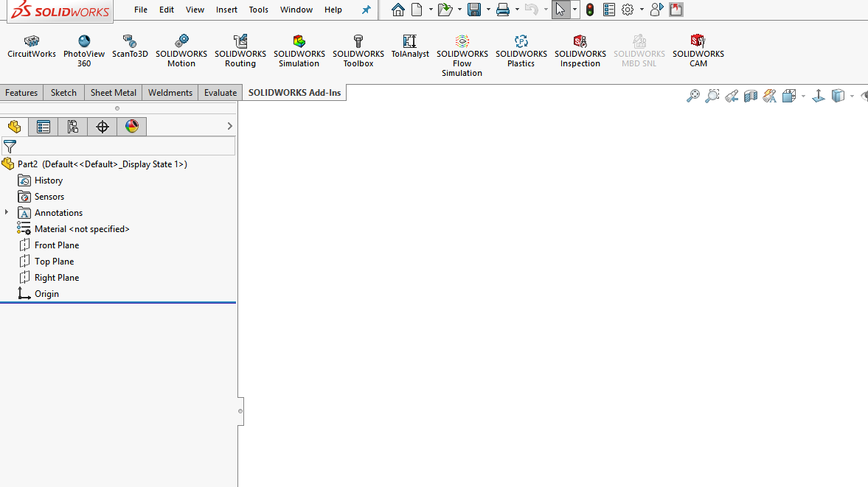
Task: Click the Home welcome icon
Action: 397,10
